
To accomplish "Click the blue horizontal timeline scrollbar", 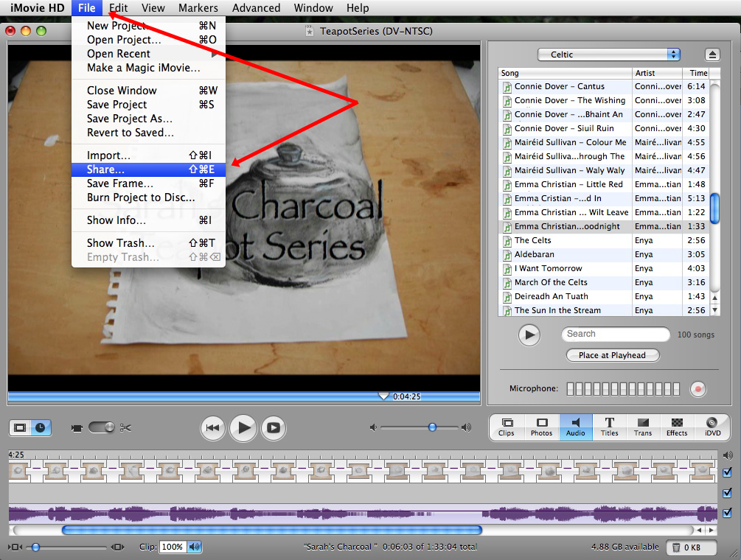I will [x=272, y=531].
